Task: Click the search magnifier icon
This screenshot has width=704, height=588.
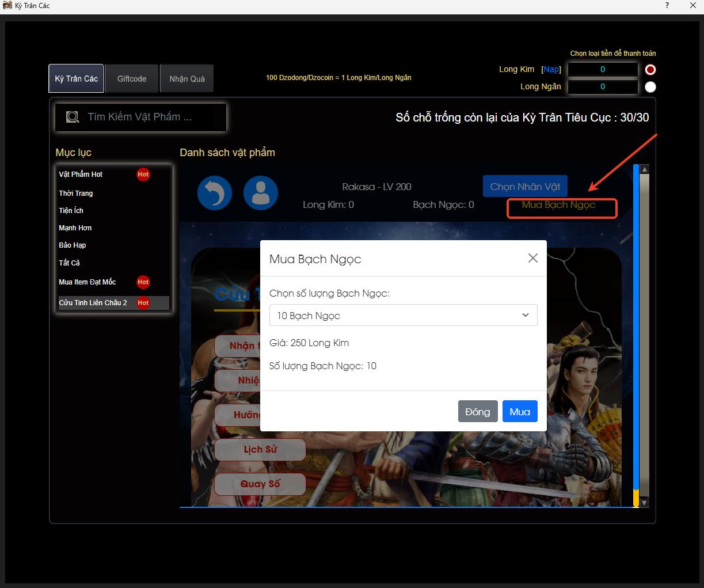Action: [x=73, y=117]
